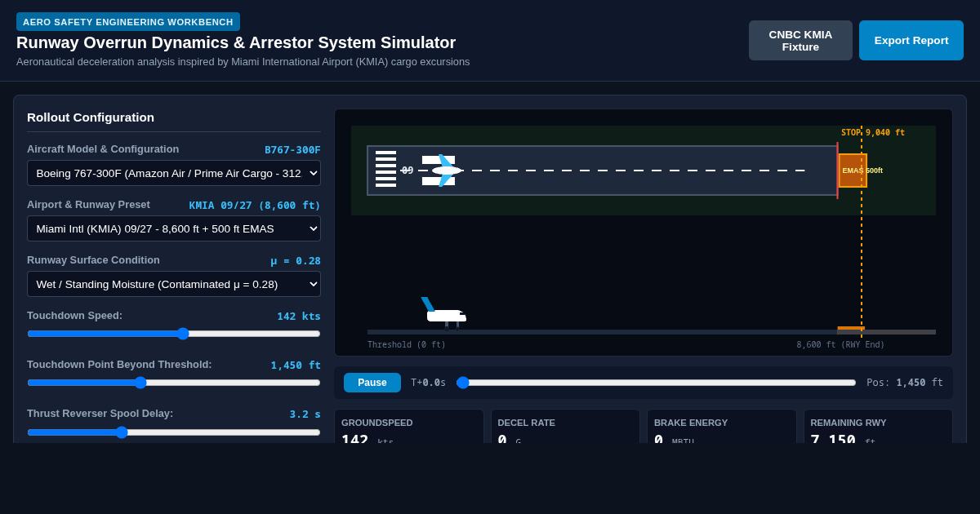Viewport: 980px width, 514px height.
Task: Click the AERO SAFETY ENGINEERING WORKBENCH badge
Action: [128, 22]
